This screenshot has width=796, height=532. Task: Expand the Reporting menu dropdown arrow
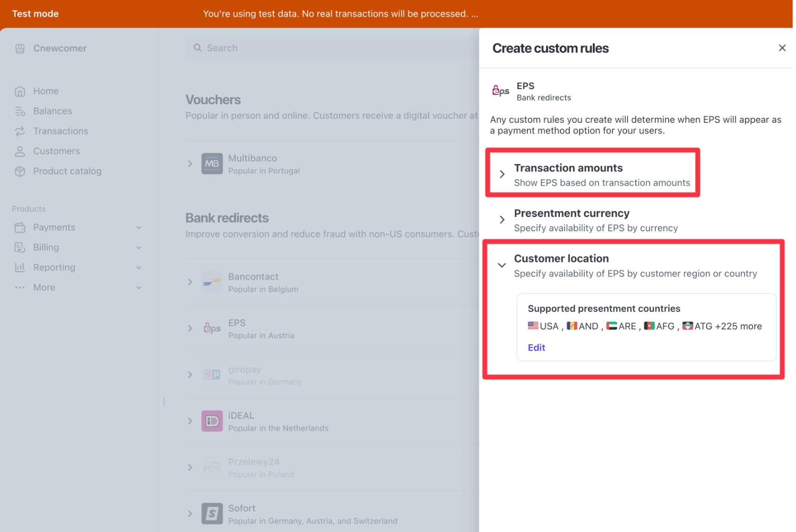coord(139,268)
